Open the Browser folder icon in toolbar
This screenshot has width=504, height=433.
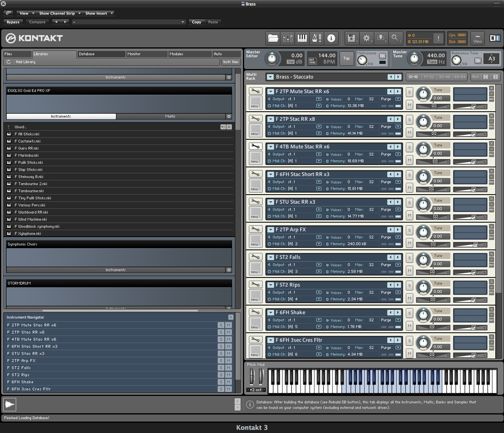click(273, 38)
